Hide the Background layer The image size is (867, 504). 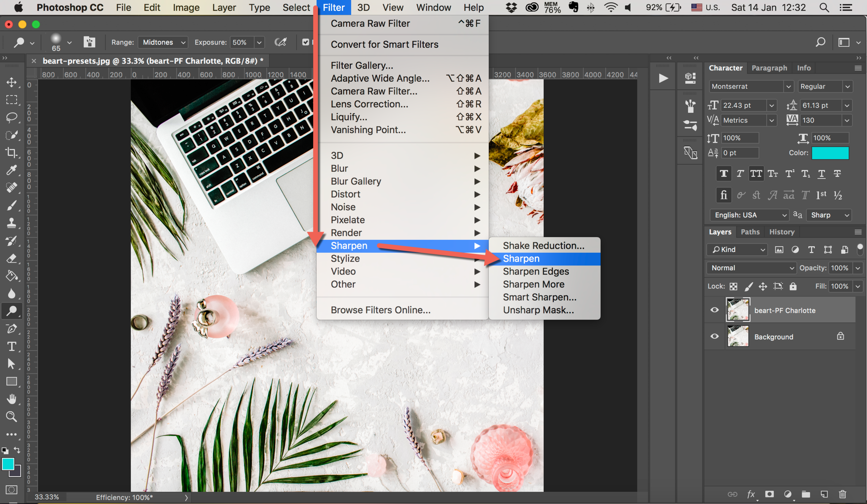click(x=714, y=336)
